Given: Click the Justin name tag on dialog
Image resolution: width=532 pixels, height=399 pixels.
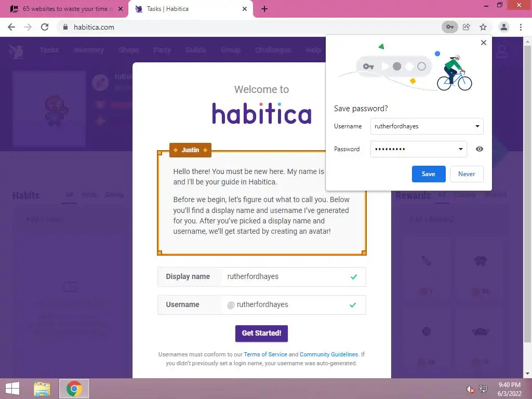Looking at the screenshot, I should (190, 150).
